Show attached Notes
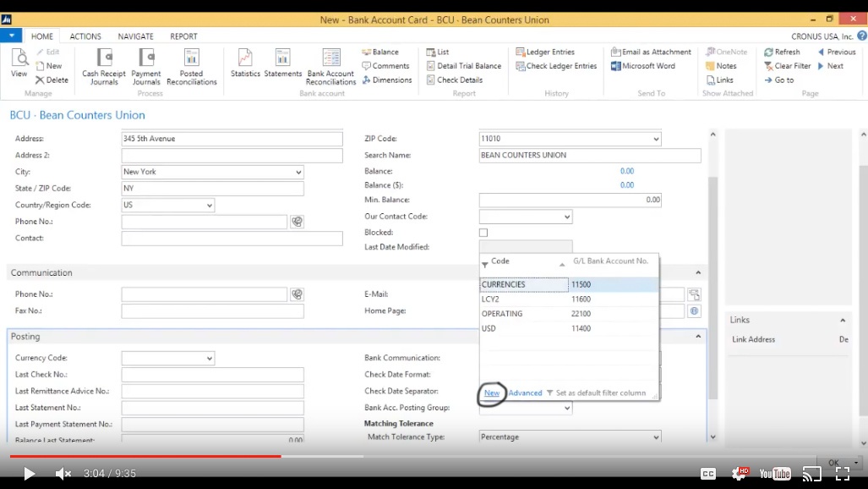868x489 pixels. point(721,65)
